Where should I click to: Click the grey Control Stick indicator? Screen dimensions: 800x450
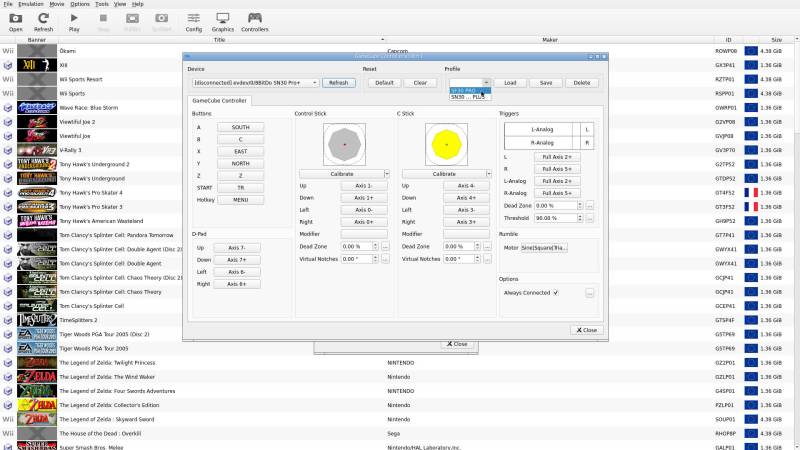[344, 144]
